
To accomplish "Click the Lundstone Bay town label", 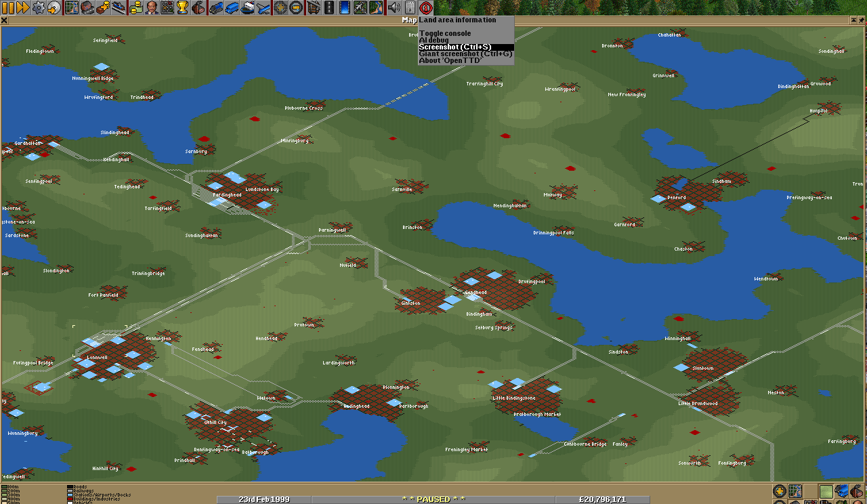I will click(262, 190).
